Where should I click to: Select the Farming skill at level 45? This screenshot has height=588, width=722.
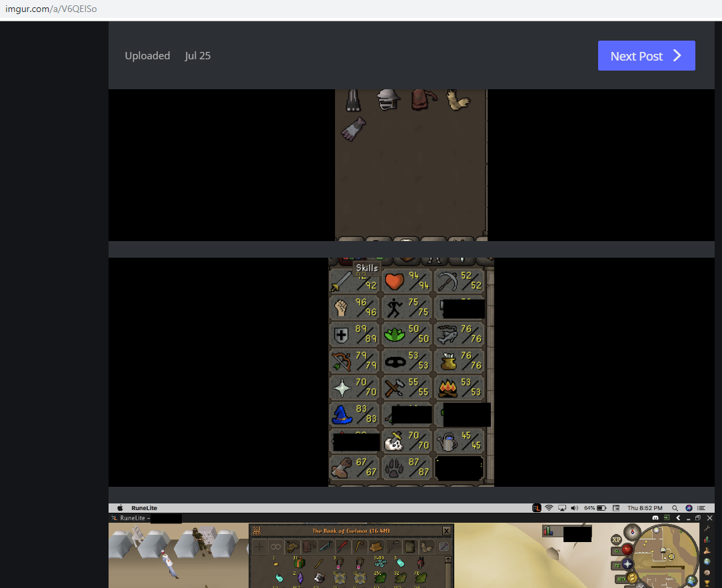460,441
